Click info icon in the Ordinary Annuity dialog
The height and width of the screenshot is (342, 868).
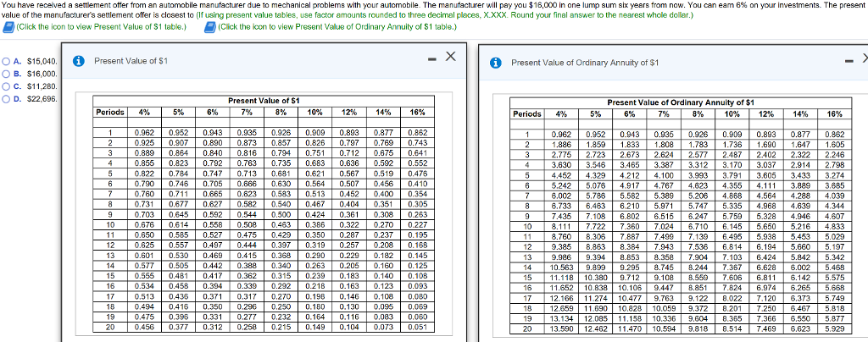(x=496, y=63)
